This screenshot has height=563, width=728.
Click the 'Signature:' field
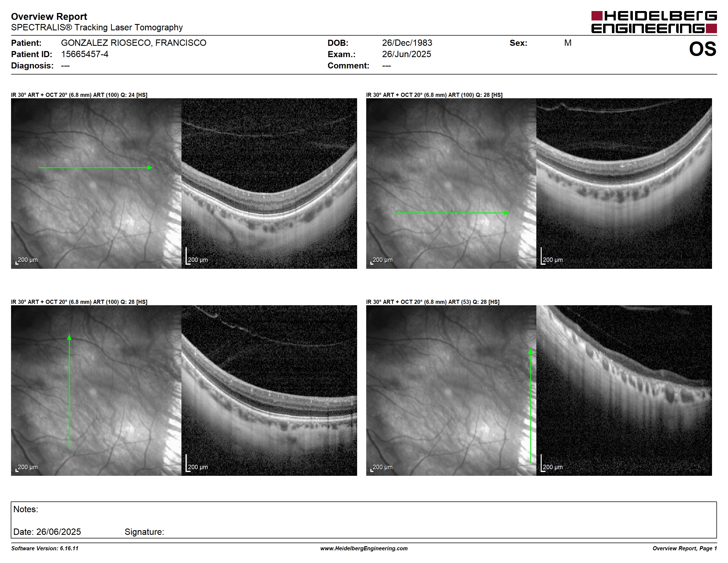pos(144,532)
